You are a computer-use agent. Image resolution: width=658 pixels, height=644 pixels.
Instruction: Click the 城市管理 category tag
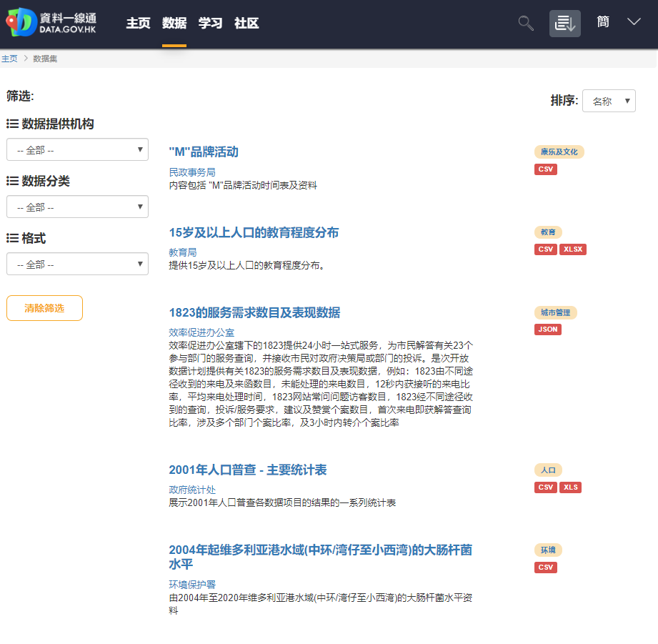[556, 313]
